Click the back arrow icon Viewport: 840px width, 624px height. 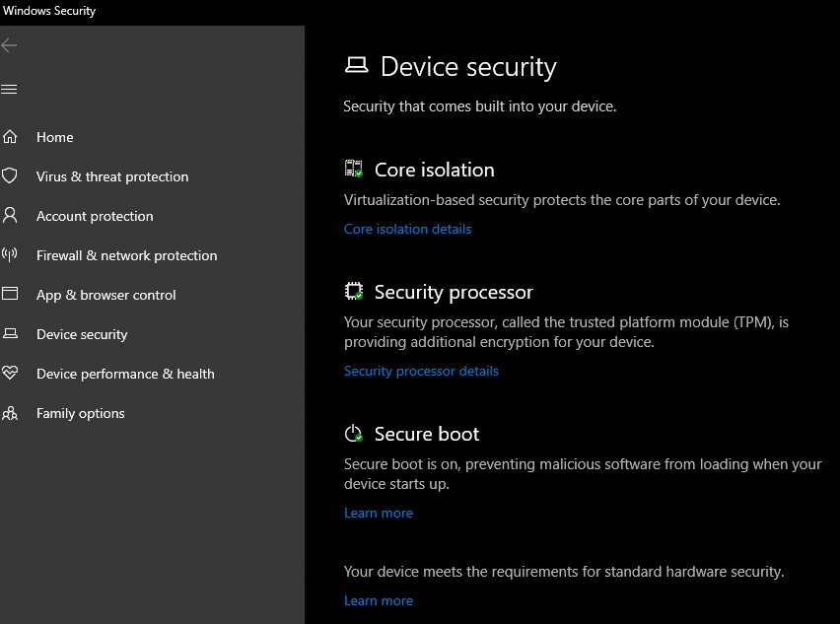[10, 45]
